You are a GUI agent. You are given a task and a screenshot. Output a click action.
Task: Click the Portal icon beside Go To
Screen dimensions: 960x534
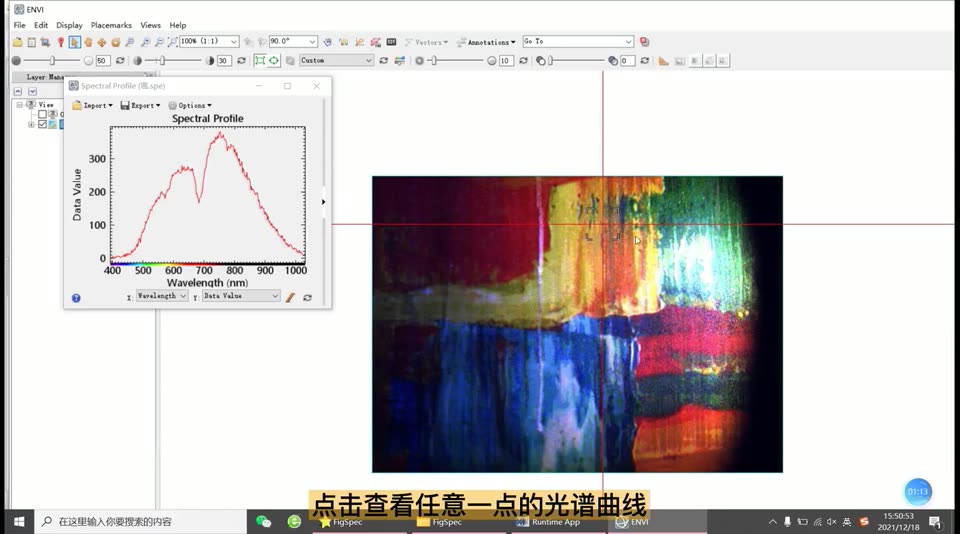645,42
